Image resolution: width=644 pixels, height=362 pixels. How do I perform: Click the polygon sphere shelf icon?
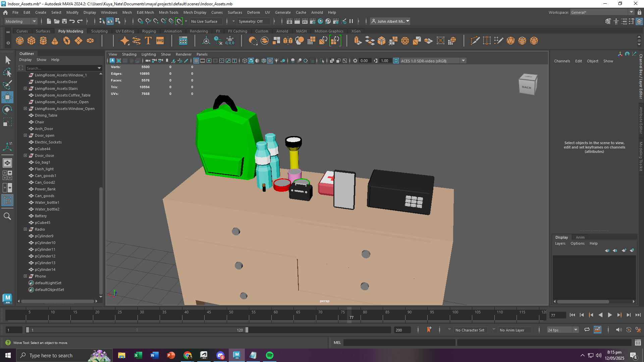(20, 41)
